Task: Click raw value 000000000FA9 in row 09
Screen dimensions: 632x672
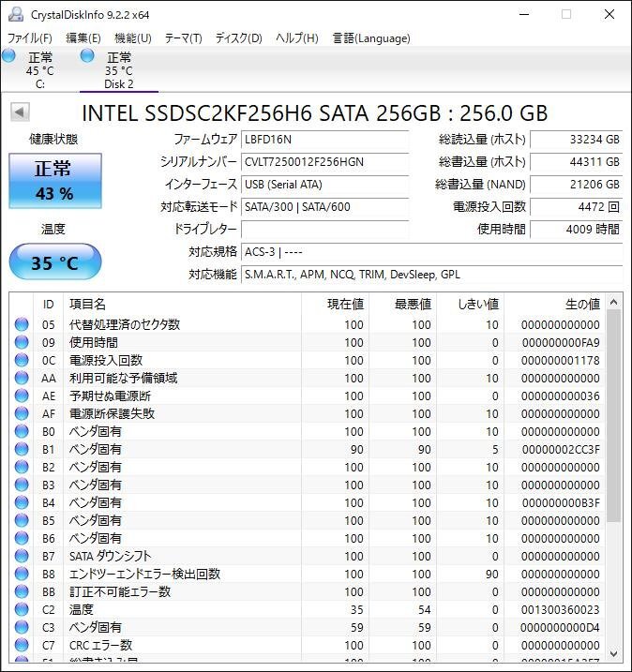Action: pos(561,342)
